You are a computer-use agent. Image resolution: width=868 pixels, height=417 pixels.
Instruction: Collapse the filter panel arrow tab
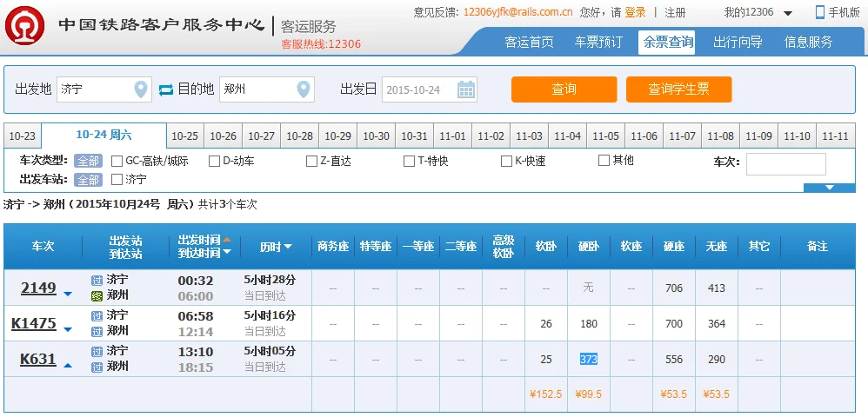pyautogui.click(x=829, y=188)
